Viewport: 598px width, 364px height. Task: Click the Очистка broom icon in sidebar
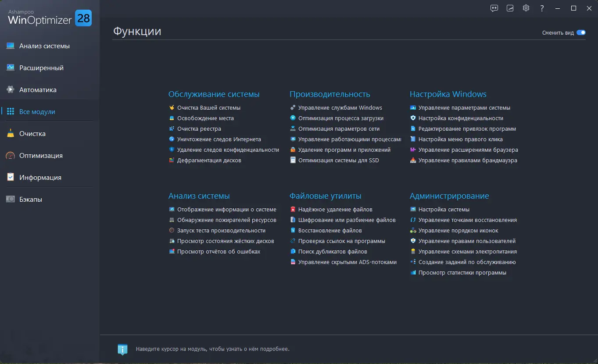(x=11, y=134)
